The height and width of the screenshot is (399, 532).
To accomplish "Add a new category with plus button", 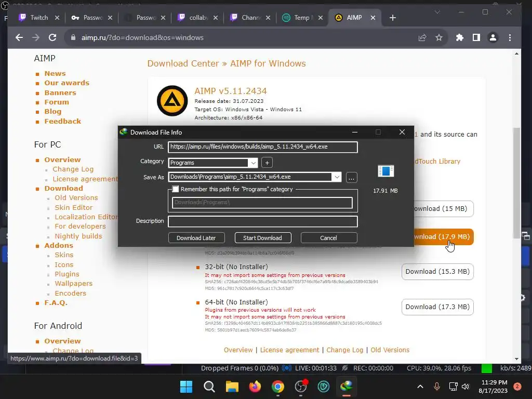I will click(267, 163).
